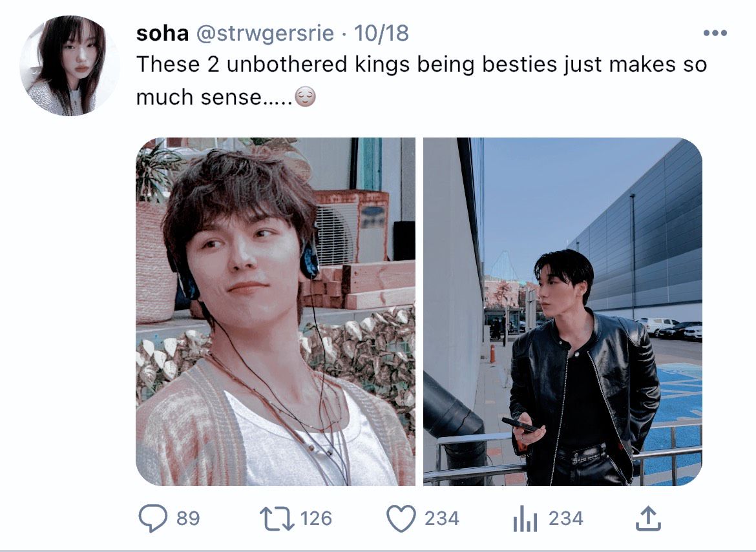Image resolution: width=756 pixels, height=552 pixels.
Task: Click the 89 replies count
Action: pyautogui.click(x=188, y=519)
